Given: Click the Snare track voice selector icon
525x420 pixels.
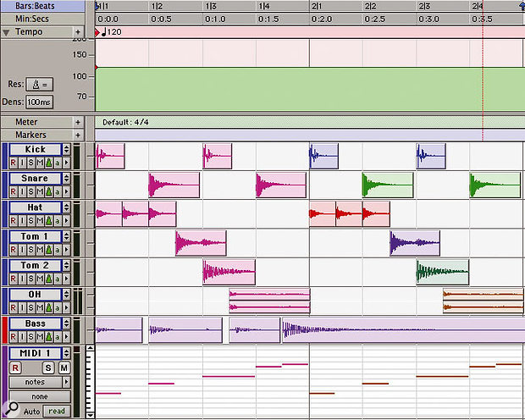Looking at the screenshot, I should 49,192.
